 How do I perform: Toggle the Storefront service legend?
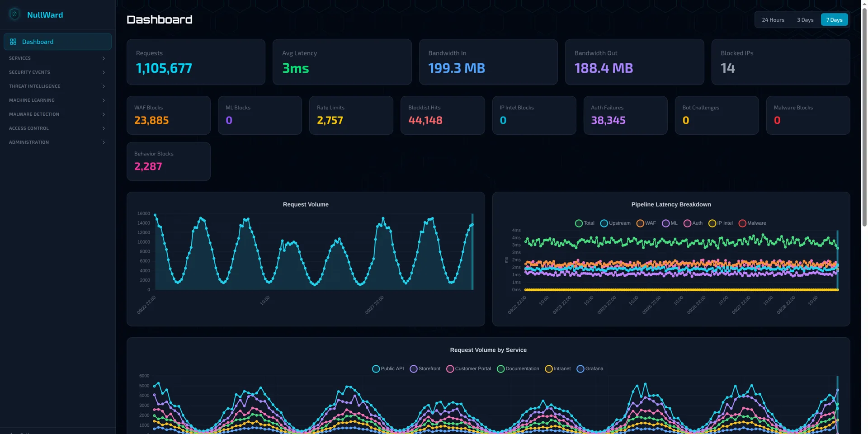[x=425, y=369]
